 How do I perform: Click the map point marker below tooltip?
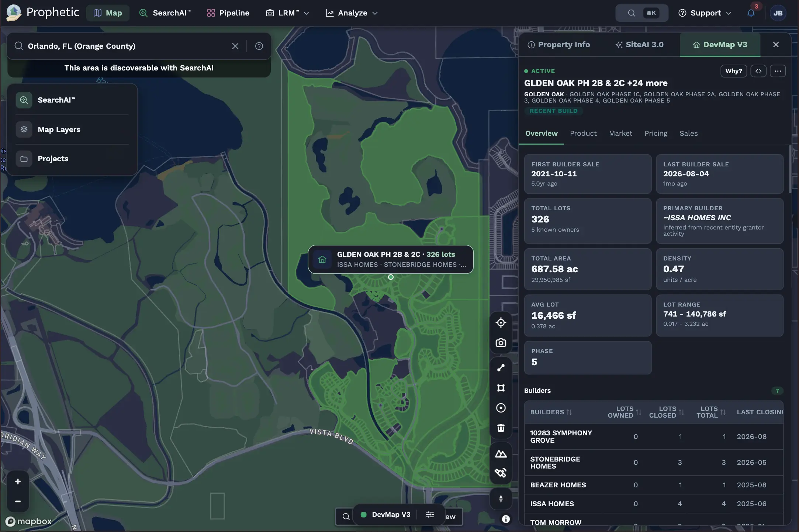[391, 277]
